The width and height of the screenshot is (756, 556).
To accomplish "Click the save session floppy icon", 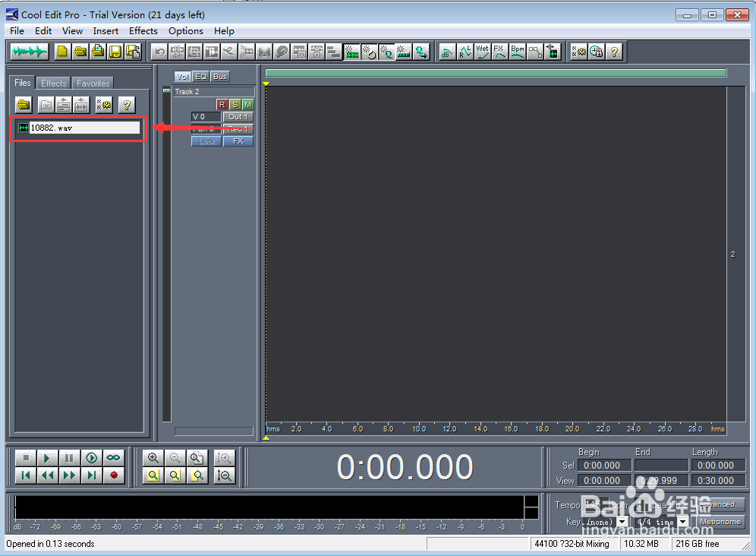I will pyautogui.click(x=115, y=51).
